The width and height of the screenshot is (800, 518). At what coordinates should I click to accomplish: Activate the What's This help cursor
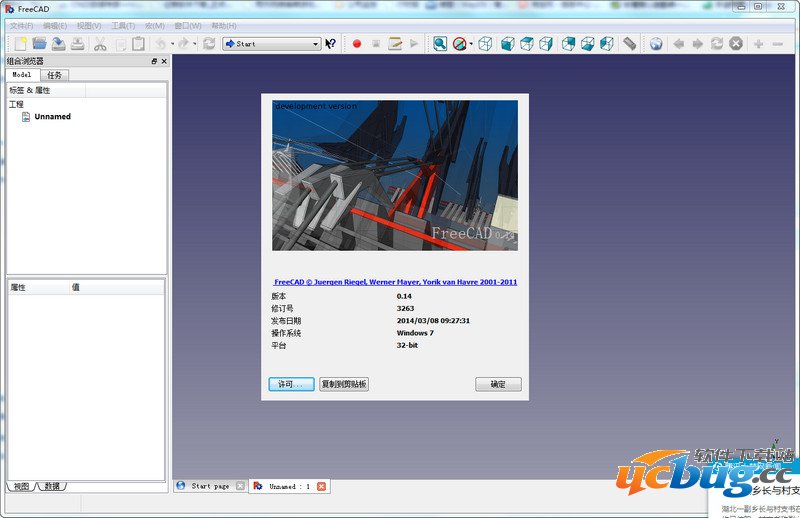331,44
